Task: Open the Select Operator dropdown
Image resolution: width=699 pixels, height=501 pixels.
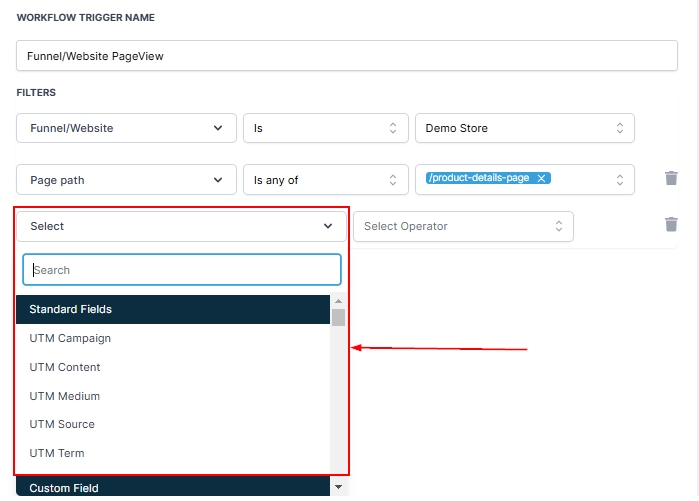Action: tap(463, 226)
